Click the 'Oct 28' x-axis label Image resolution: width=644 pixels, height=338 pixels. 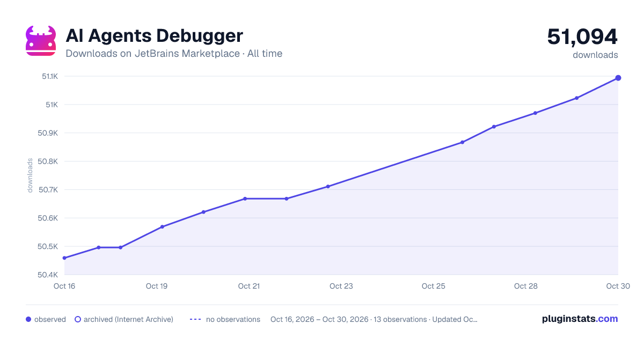[x=526, y=286]
